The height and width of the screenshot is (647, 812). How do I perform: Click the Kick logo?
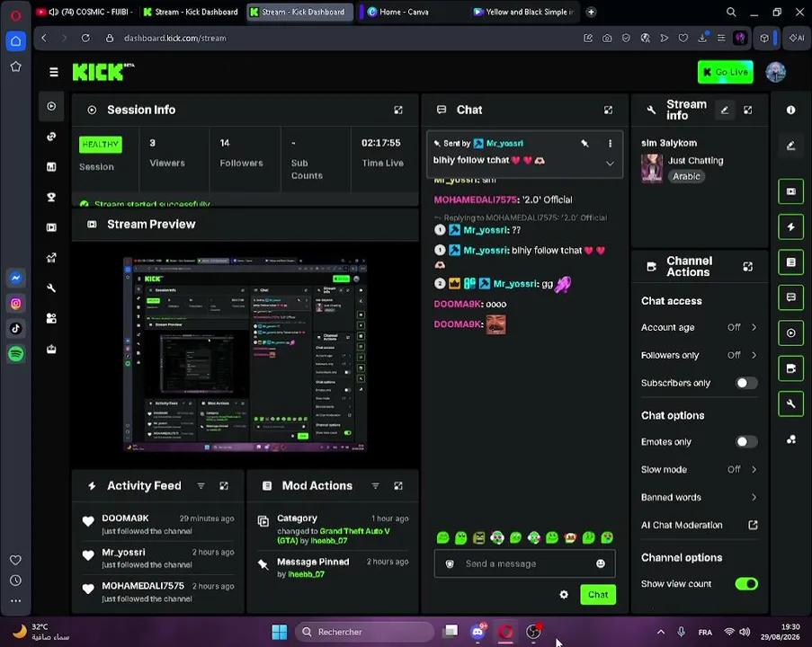point(103,72)
